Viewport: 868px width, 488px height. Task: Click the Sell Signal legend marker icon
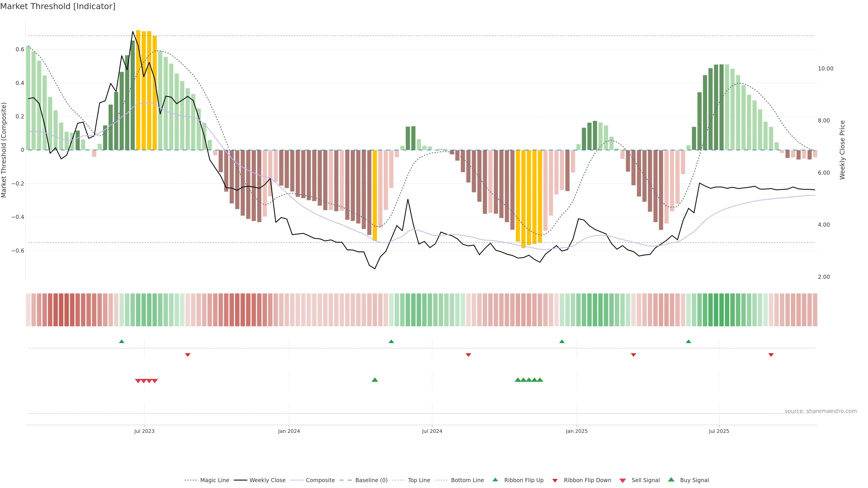622,481
